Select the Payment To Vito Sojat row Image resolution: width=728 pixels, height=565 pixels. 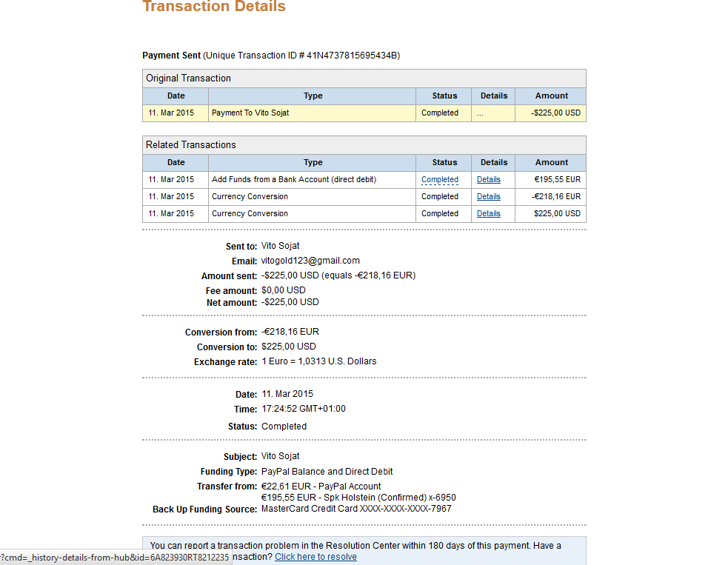pos(364,113)
